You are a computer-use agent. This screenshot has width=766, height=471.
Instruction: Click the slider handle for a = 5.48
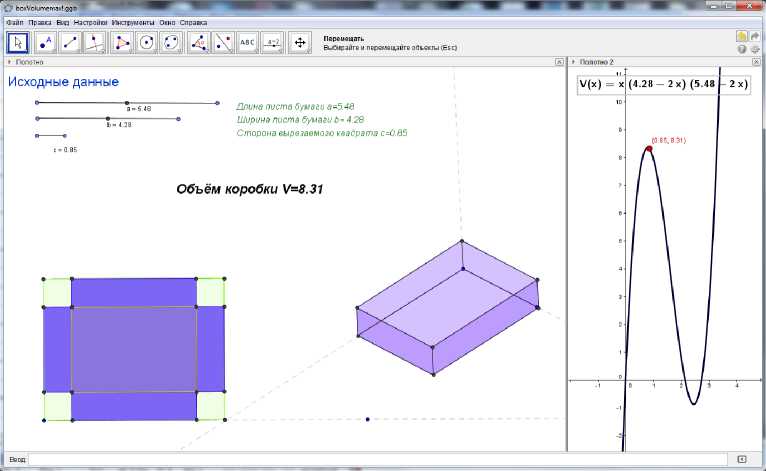[x=126, y=102]
